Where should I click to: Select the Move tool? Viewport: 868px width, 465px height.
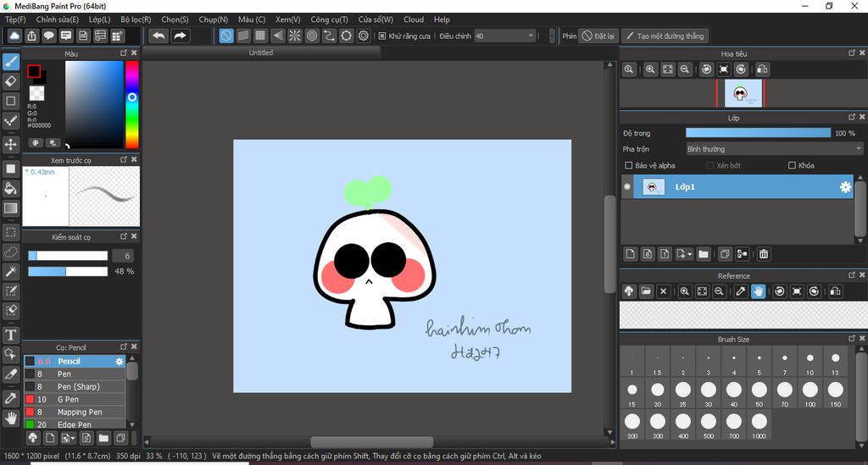click(x=11, y=145)
